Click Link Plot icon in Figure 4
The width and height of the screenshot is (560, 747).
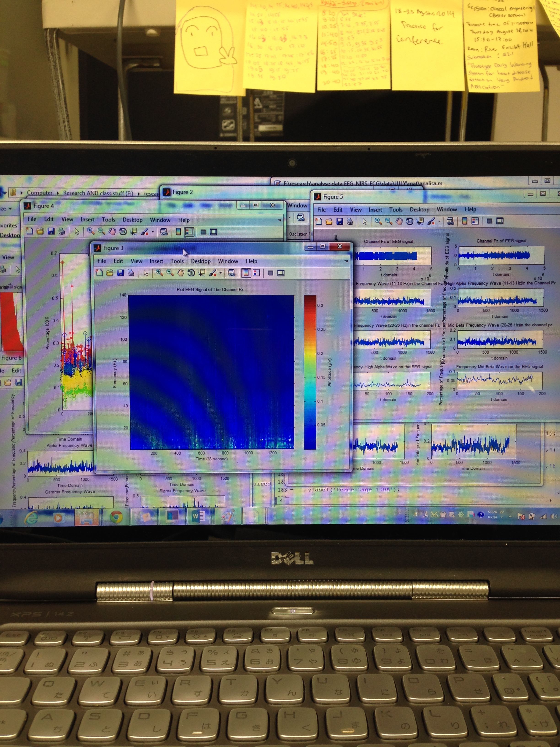tap(164, 232)
